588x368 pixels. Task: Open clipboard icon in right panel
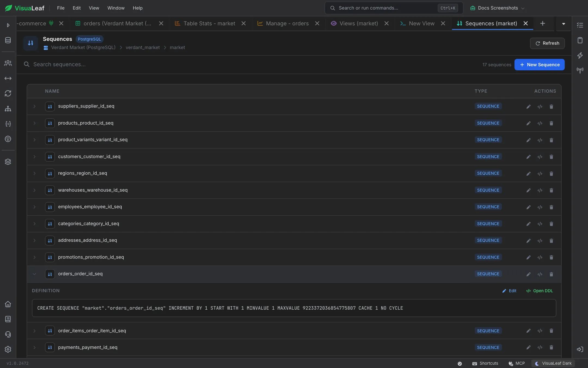(580, 40)
